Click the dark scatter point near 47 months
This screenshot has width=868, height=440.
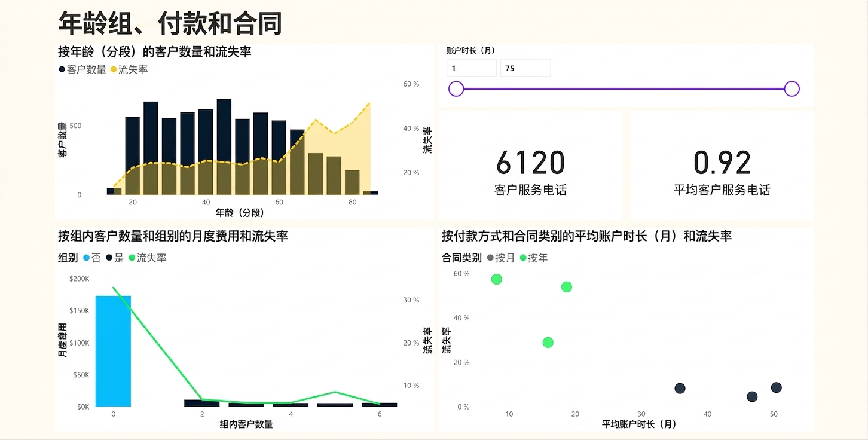[x=752, y=397]
